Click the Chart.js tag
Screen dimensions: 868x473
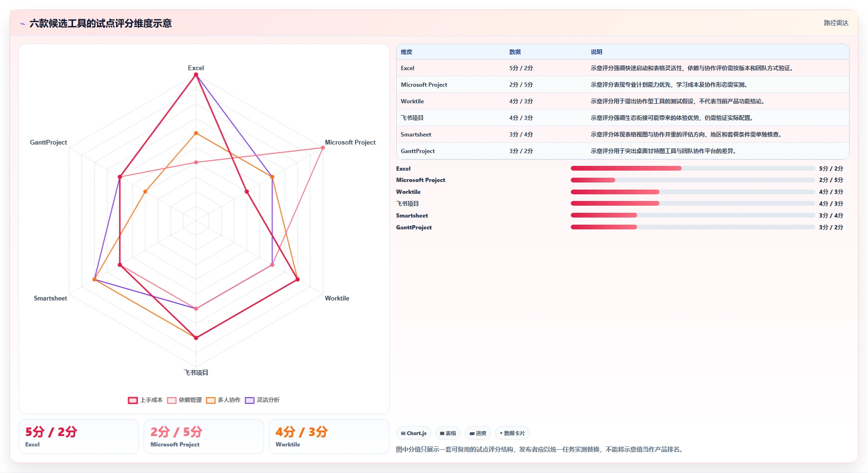414,433
